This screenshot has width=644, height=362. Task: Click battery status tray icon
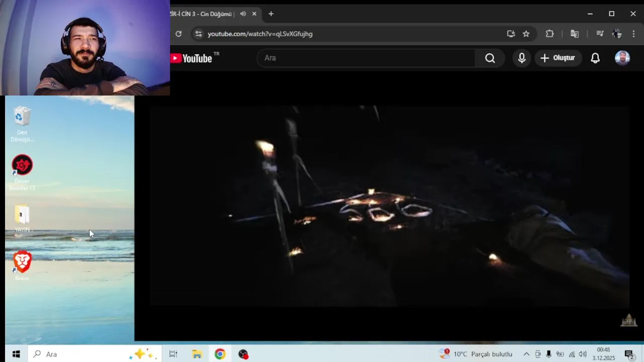[560, 354]
